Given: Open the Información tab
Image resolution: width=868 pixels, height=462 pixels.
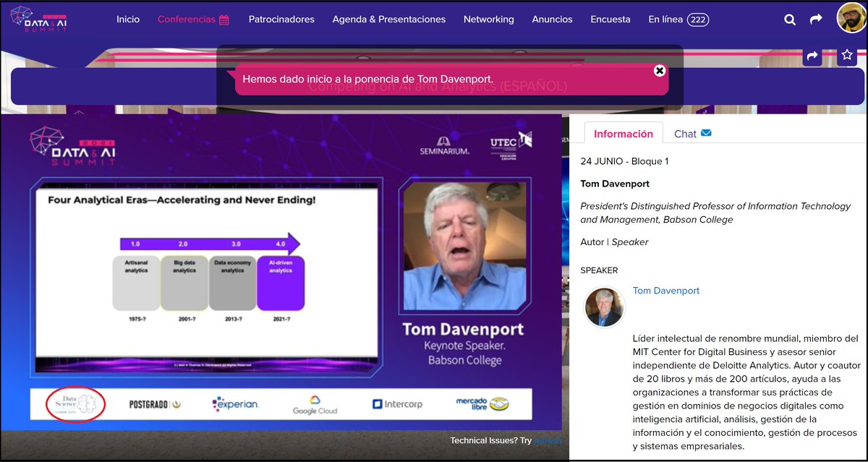Looking at the screenshot, I should [624, 134].
